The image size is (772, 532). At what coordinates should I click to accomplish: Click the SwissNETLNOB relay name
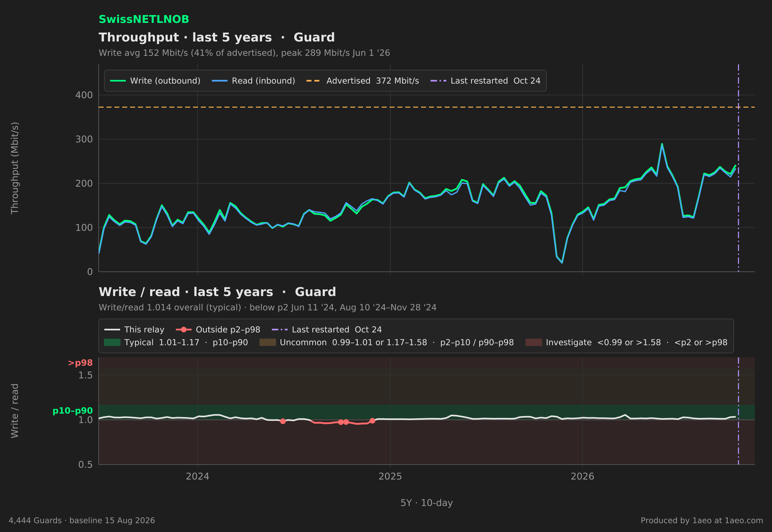click(x=144, y=19)
